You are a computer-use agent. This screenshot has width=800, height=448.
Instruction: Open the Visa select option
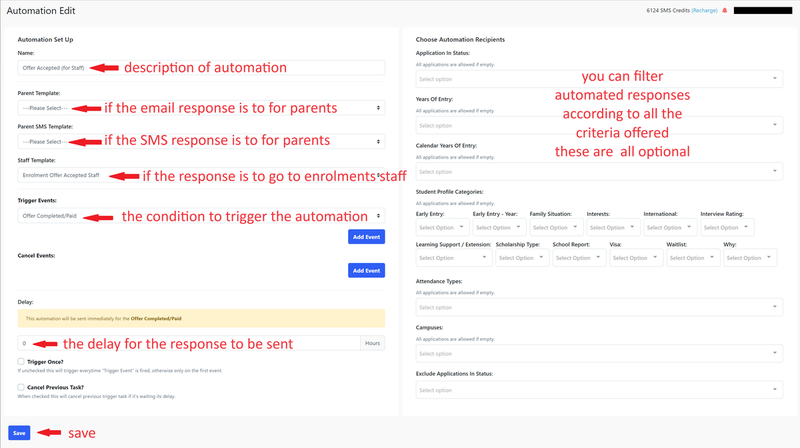pos(636,258)
